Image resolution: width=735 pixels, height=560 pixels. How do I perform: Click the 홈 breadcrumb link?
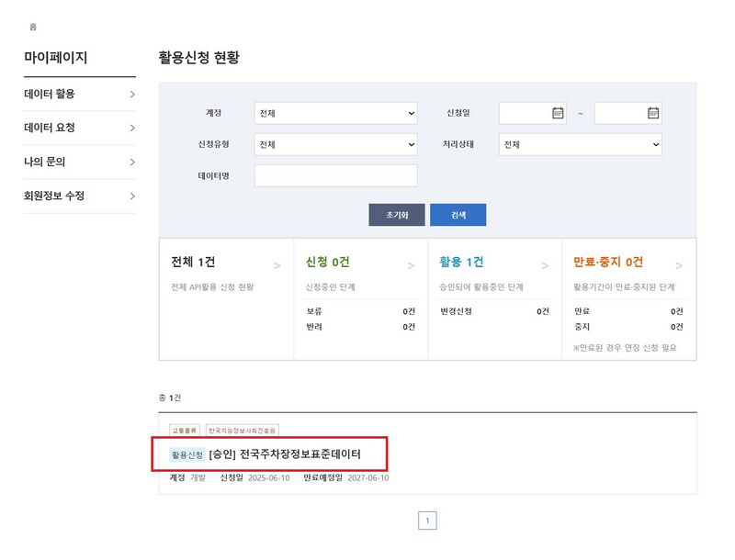33,28
